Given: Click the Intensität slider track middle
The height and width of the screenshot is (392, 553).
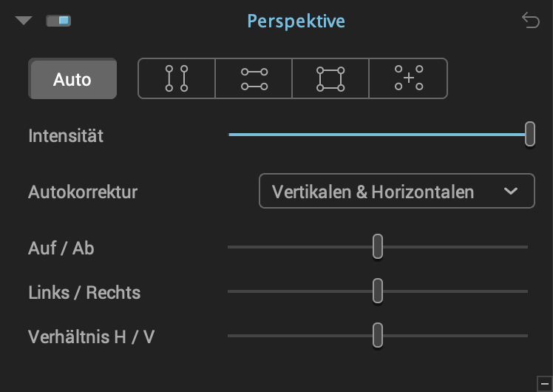Looking at the screenshot, I should pos(377,135).
